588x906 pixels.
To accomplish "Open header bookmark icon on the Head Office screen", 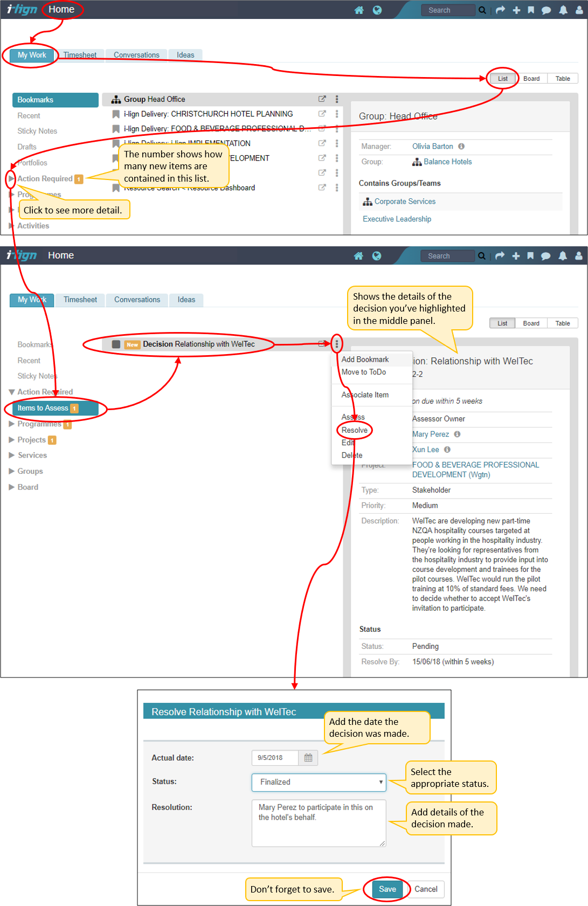I will [531, 10].
